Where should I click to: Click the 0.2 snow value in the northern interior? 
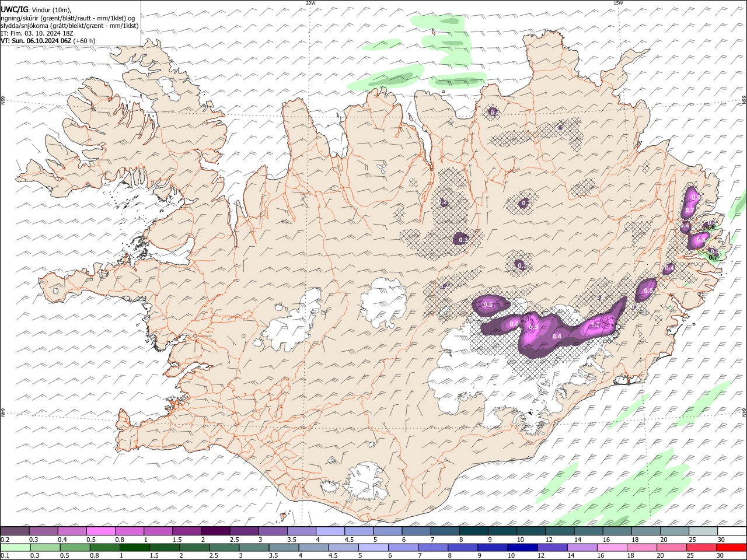pos(443,202)
